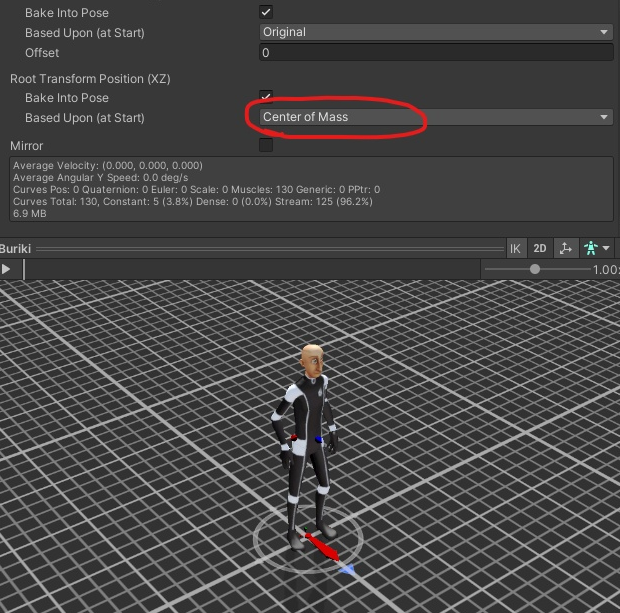Uncheck the first Bake Into Pose checkbox
620x613 pixels.
(266, 12)
